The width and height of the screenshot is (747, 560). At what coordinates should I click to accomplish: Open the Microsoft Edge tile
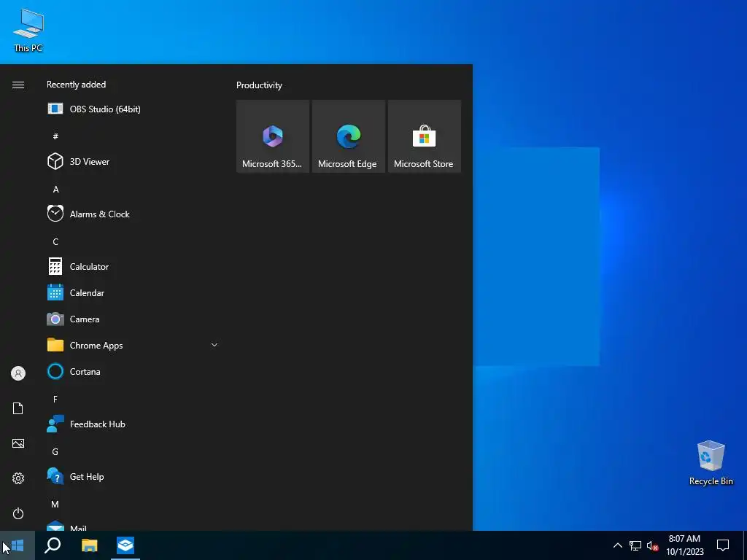pyautogui.click(x=348, y=136)
